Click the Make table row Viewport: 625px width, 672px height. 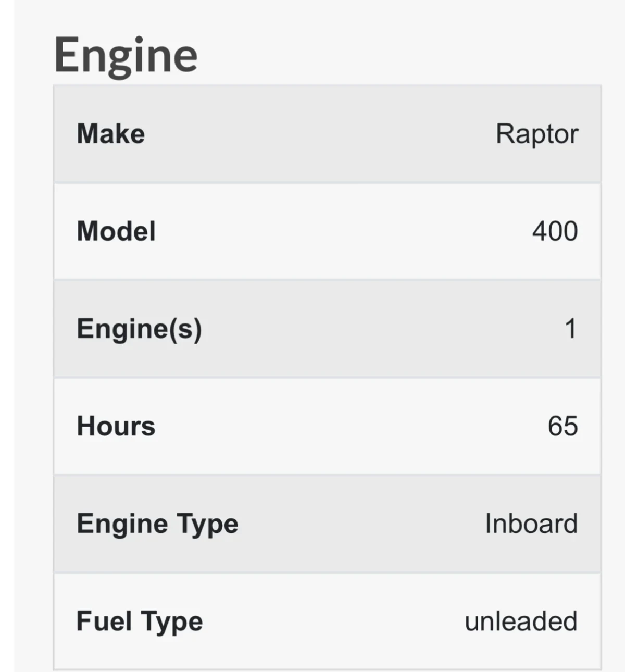tap(312, 134)
